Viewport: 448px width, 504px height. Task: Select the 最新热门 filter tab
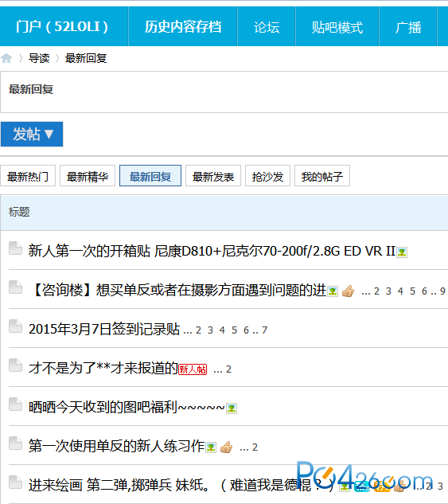pos(28,176)
